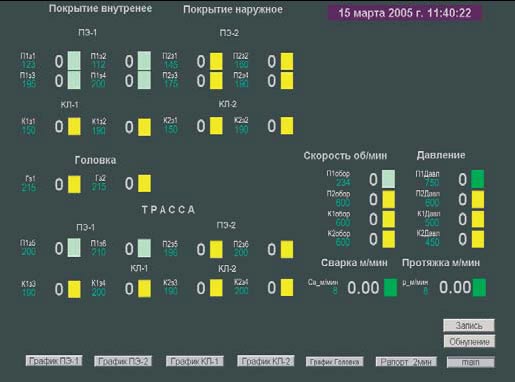Screen dimensions: 515x382
Task: Click the Сварка speed value 0.00
Action: (x=363, y=288)
